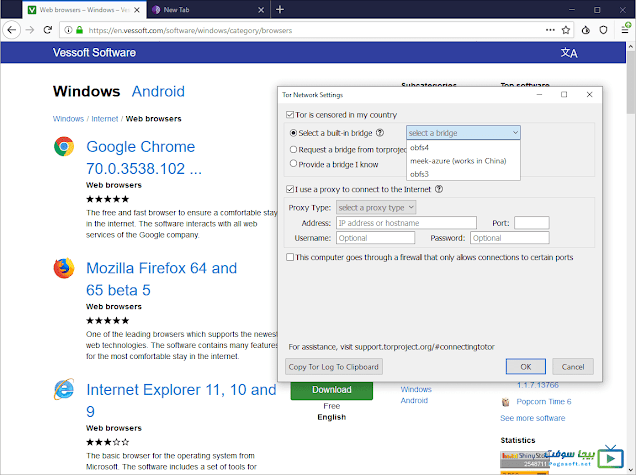Toggle I use a proxy checkbox
636x475 pixels.
pos(290,189)
